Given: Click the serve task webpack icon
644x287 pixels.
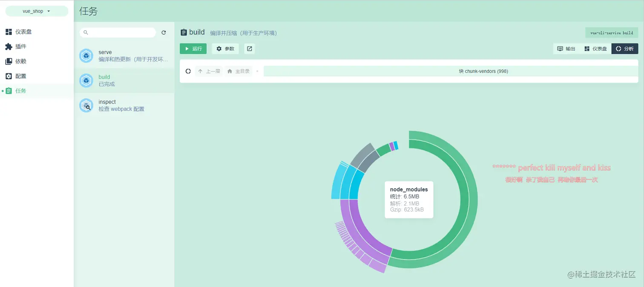Looking at the screenshot, I should 86,56.
